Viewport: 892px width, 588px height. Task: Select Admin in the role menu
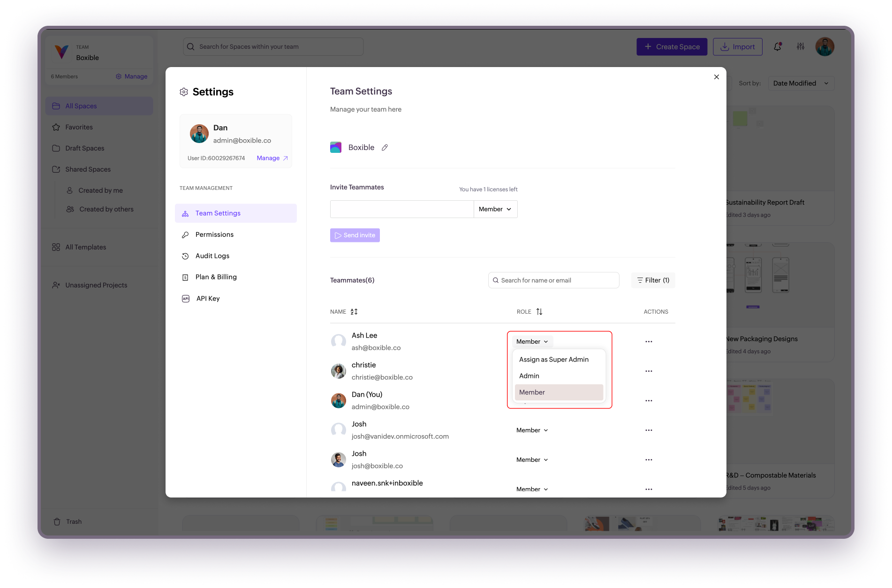coord(529,376)
